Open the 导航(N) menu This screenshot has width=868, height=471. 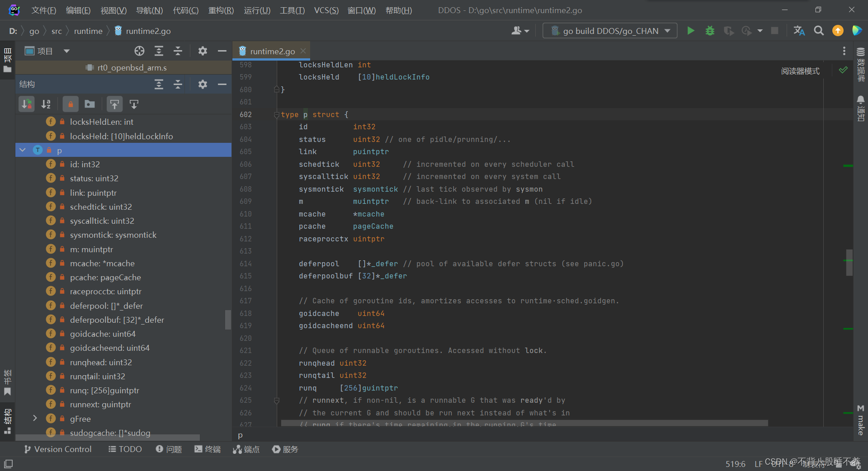(150, 10)
